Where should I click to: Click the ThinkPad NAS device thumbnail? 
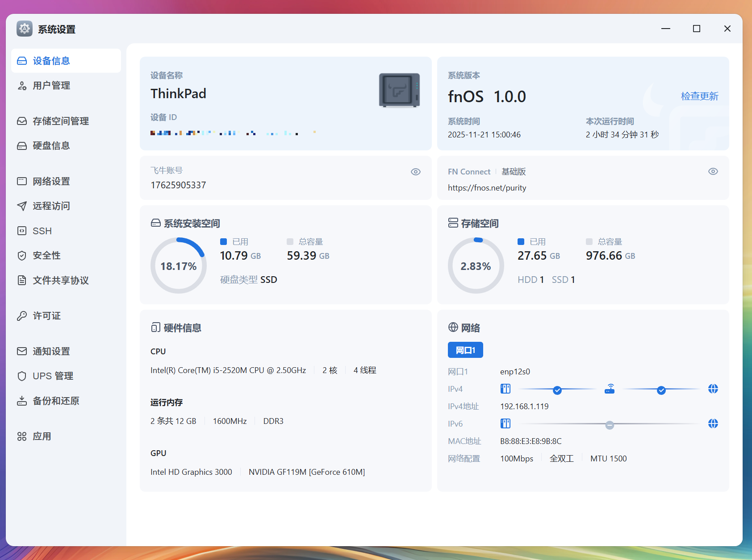(x=399, y=90)
